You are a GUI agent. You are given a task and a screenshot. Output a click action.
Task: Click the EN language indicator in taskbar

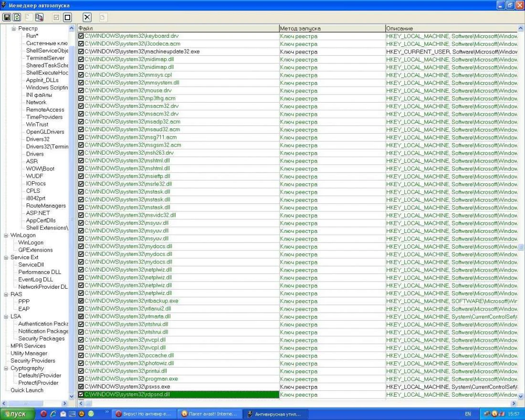pyautogui.click(x=468, y=414)
